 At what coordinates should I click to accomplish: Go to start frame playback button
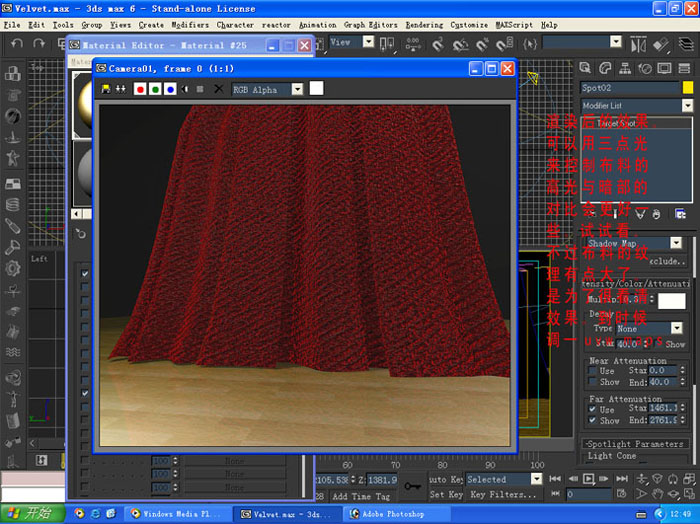pos(555,479)
